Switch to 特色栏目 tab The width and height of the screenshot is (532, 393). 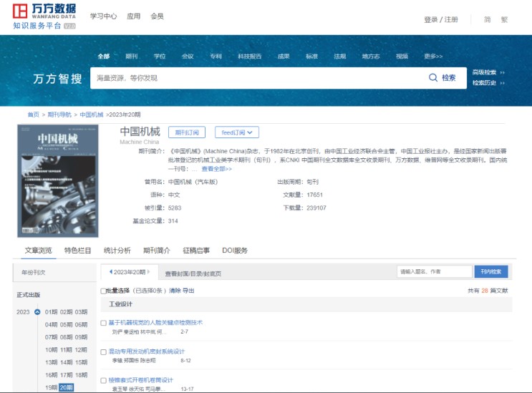click(78, 251)
